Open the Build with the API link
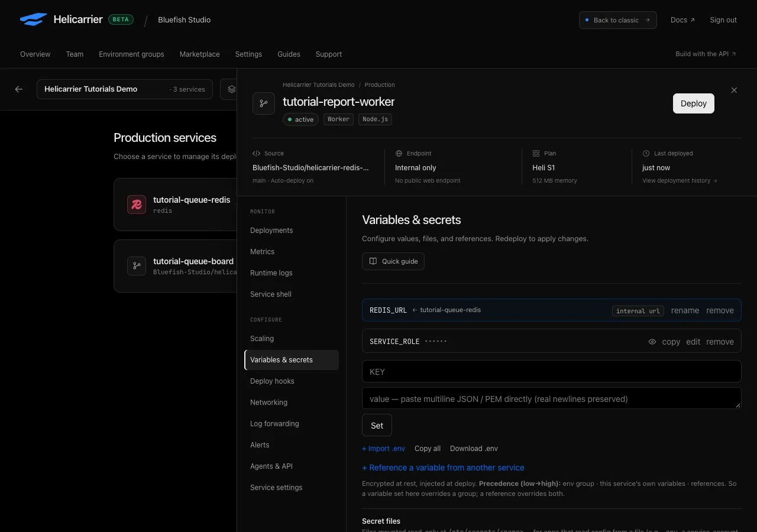 (x=706, y=54)
